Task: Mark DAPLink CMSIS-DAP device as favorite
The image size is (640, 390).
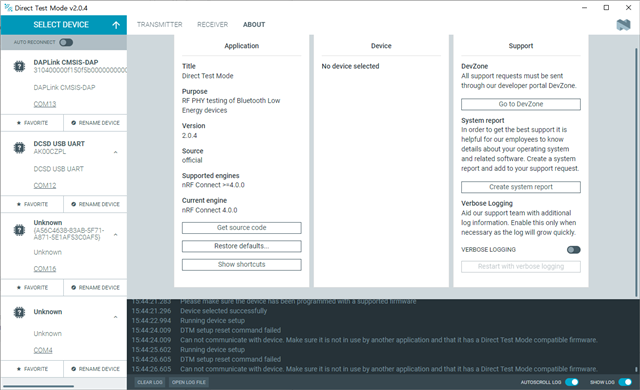Action: pos(32,123)
